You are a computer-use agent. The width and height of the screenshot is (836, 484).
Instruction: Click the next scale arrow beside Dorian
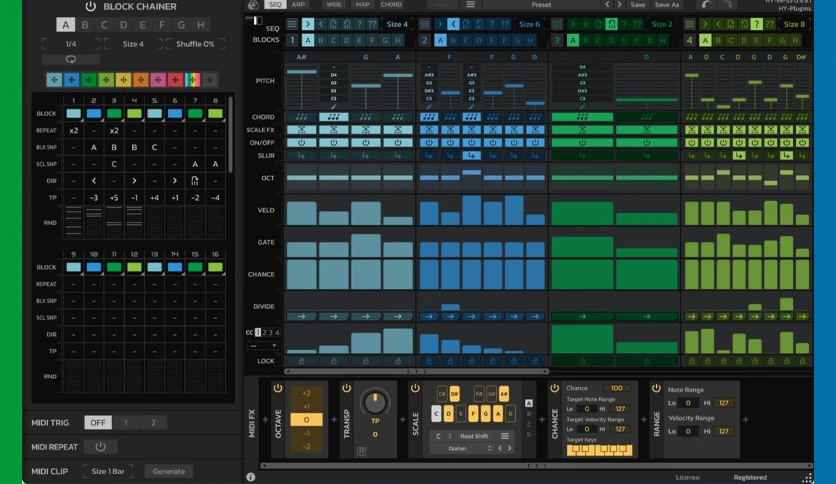pyautogui.click(x=510, y=448)
